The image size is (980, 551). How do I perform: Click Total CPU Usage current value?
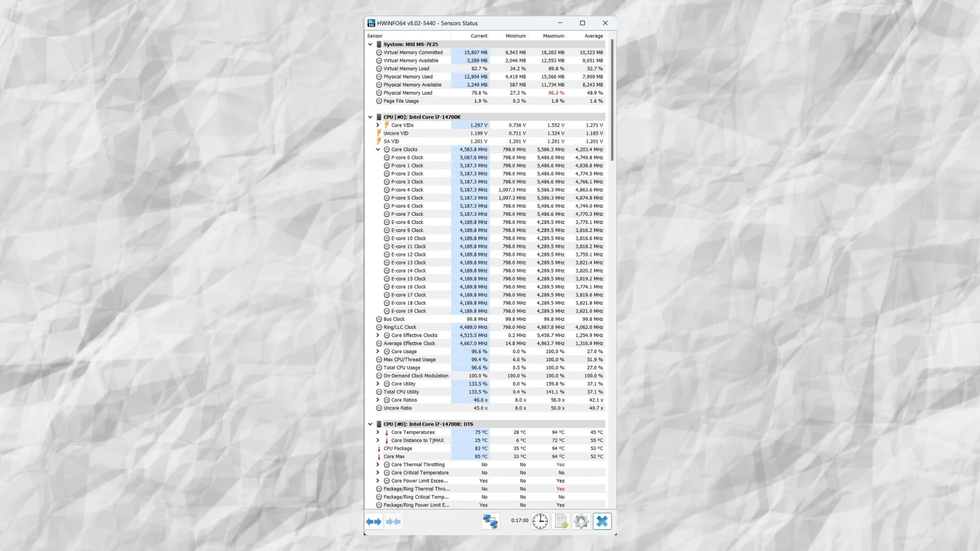[479, 367]
